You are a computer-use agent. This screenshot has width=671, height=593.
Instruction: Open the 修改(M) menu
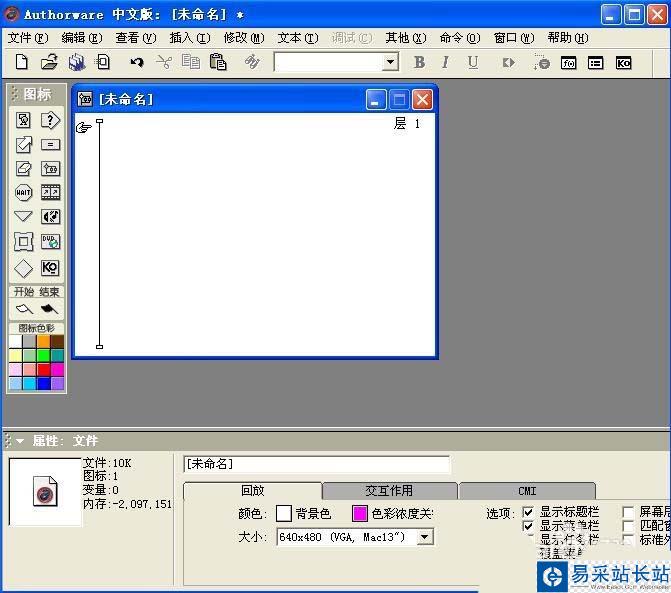point(244,38)
